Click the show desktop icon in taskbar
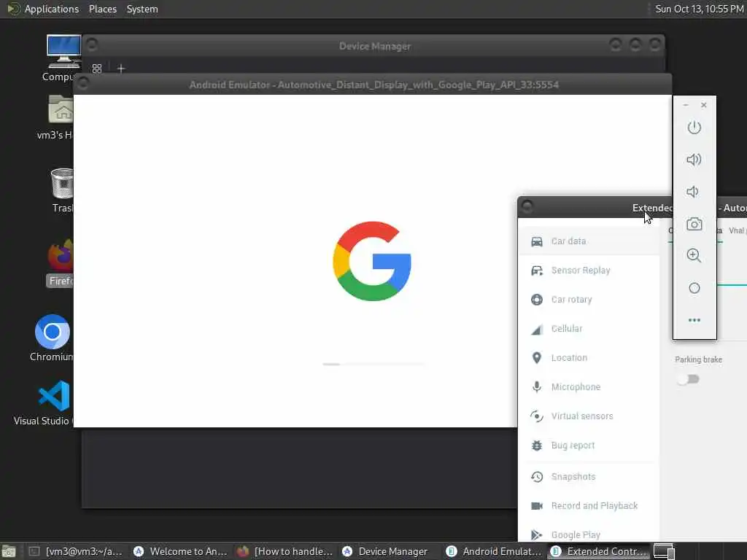This screenshot has width=747, height=560. pyautogui.click(x=9, y=551)
